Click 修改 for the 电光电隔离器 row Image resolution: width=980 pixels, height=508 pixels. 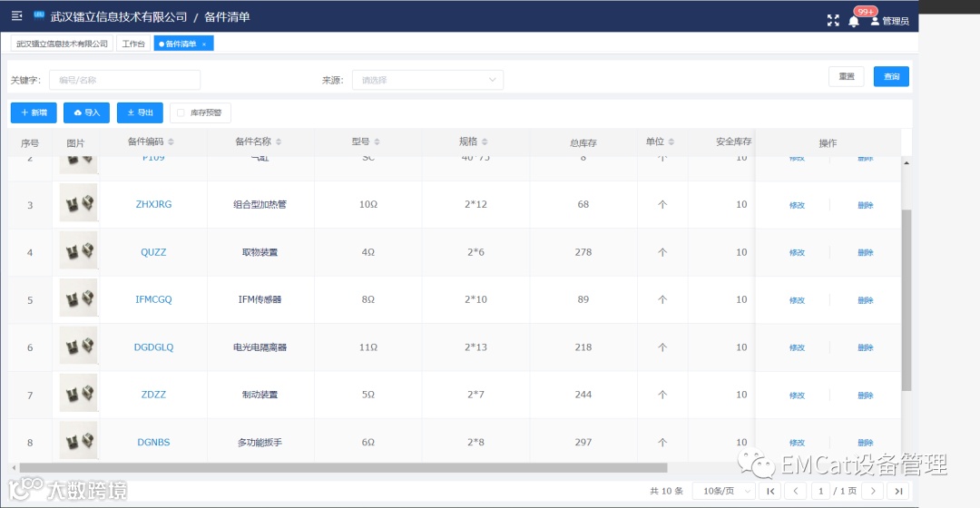pyautogui.click(x=797, y=347)
